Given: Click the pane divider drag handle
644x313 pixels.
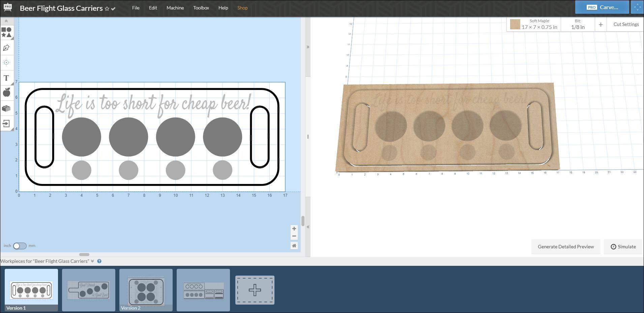Looking at the screenshot, I should tap(308, 136).
